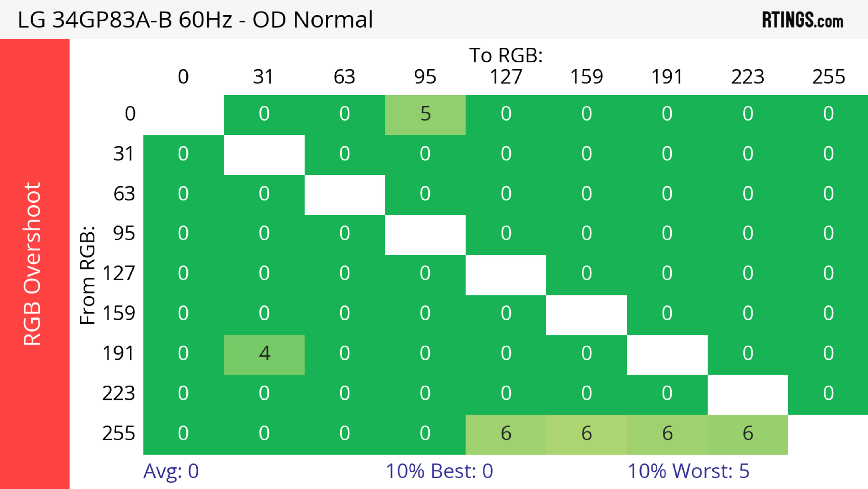Click the 255 row label
Image resolution: width=868 pixels, height=489 pixels.
[x=119, y=433]
